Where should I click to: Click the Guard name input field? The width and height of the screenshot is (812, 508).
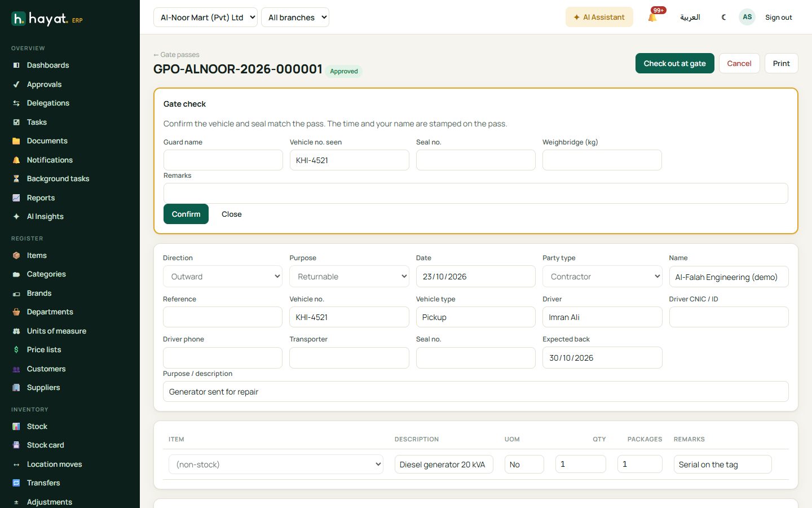click(x=223, y=160)
